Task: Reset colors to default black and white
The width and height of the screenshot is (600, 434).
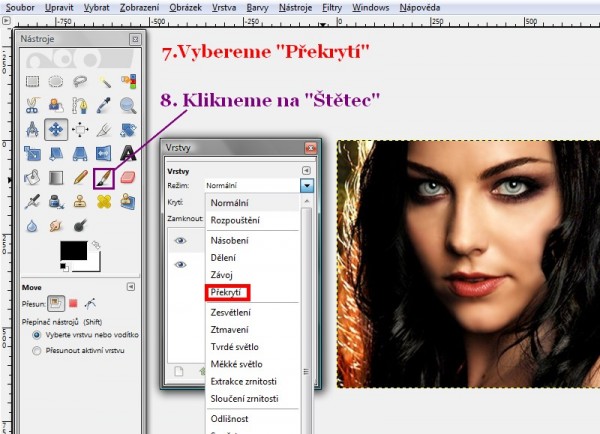Action: [64, 267]
